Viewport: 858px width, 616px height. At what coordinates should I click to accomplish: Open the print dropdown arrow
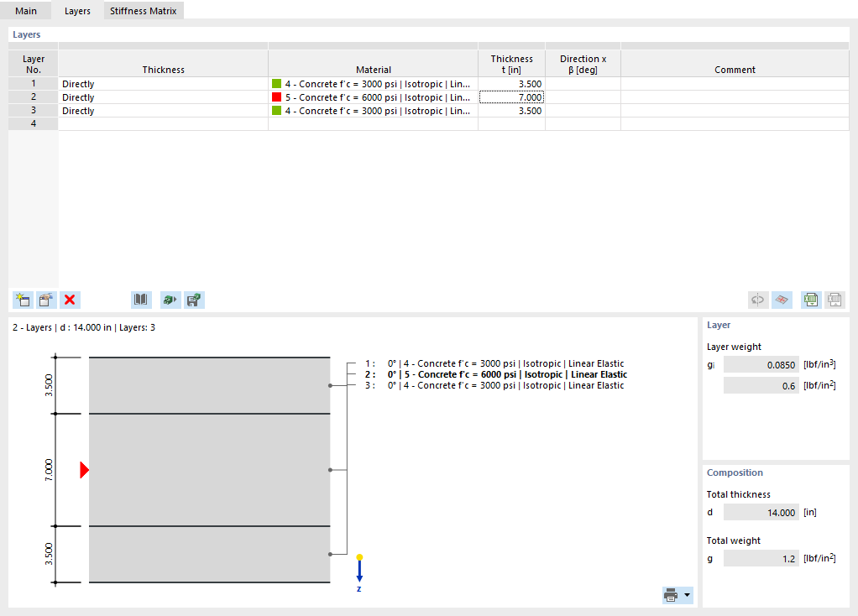pos(688,595)
